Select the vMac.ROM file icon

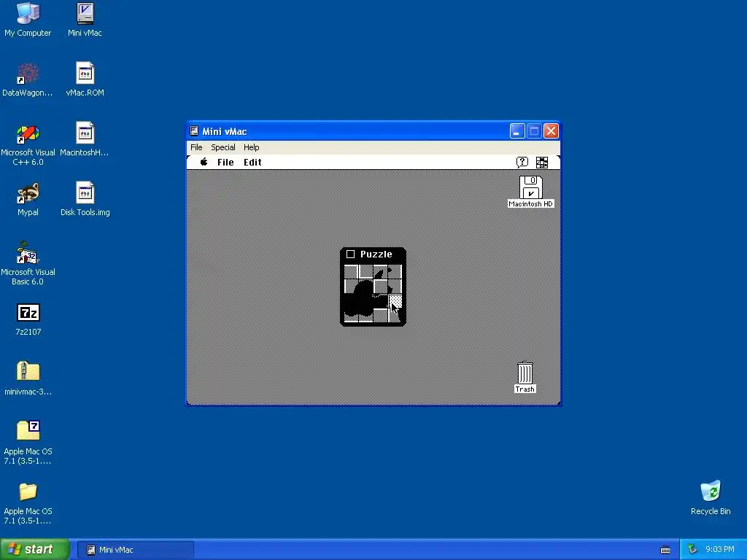coord(85,74)
